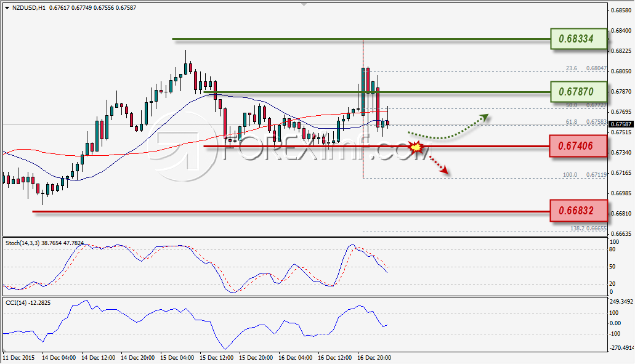
Task: Click price axis value 0.67165
Action: pos(621,173)
